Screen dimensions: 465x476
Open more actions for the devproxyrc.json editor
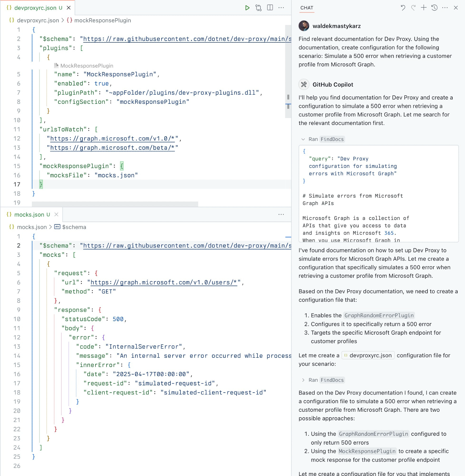point(281,8)
